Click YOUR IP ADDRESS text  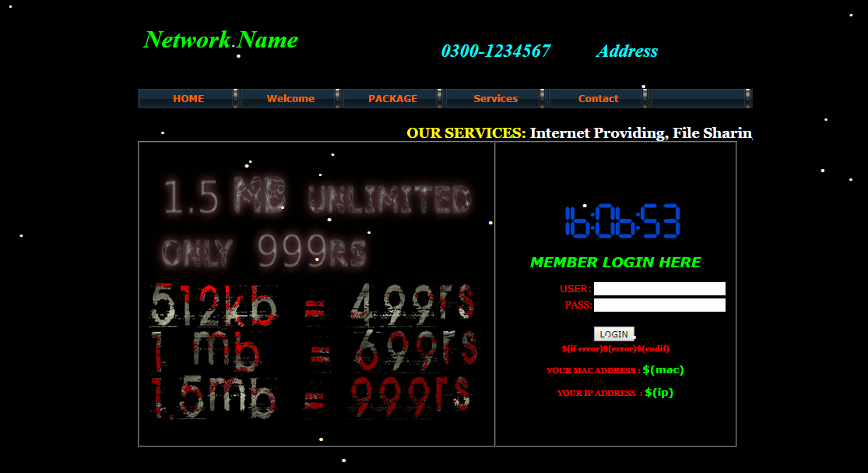596,393
